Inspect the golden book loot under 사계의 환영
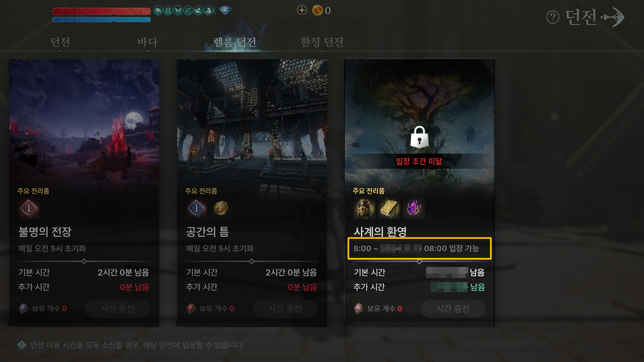 389,208
